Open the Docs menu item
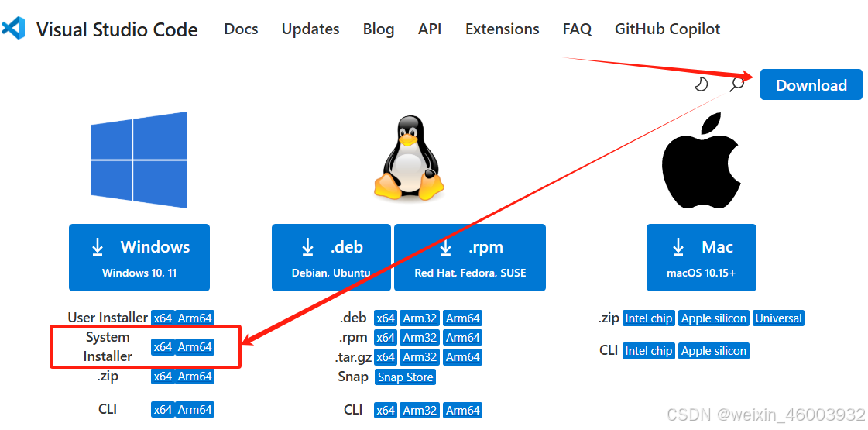The image size is (868, 430). click(241, 29)
